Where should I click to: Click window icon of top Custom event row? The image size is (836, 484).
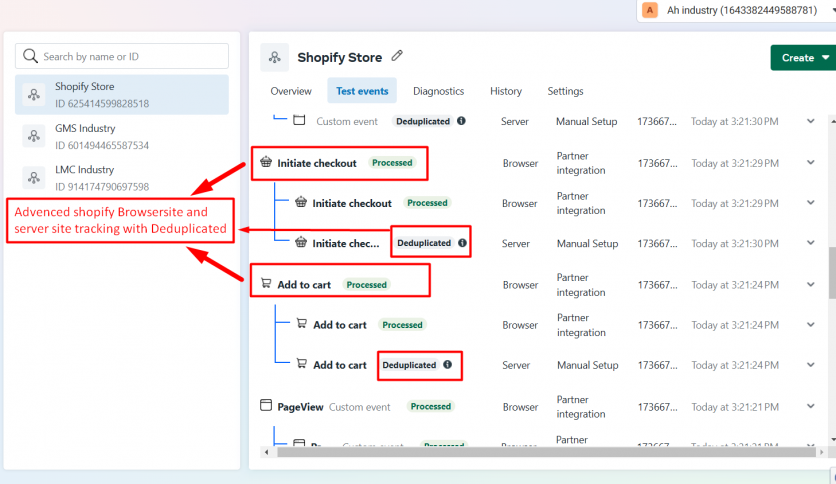tap(299, 120)
